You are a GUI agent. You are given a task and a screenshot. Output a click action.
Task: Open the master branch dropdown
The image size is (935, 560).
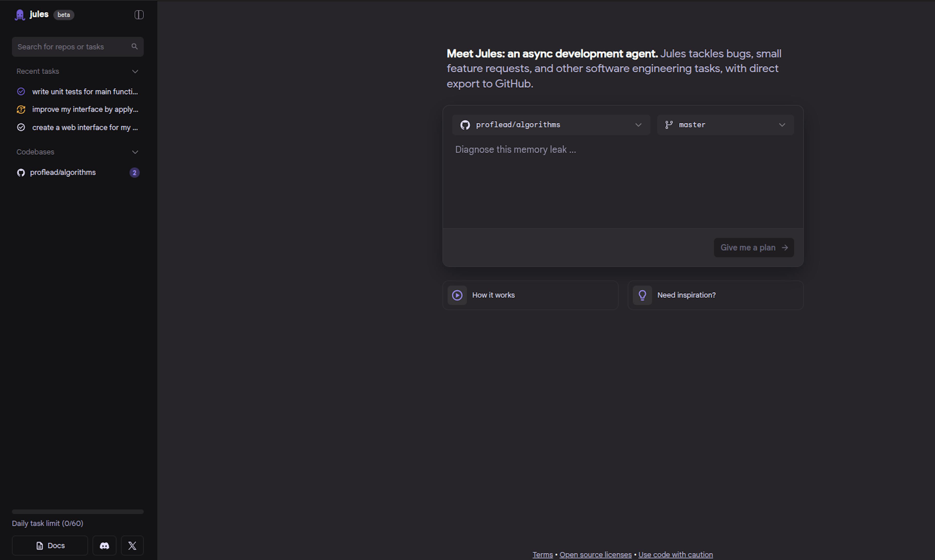pos(725,125)
